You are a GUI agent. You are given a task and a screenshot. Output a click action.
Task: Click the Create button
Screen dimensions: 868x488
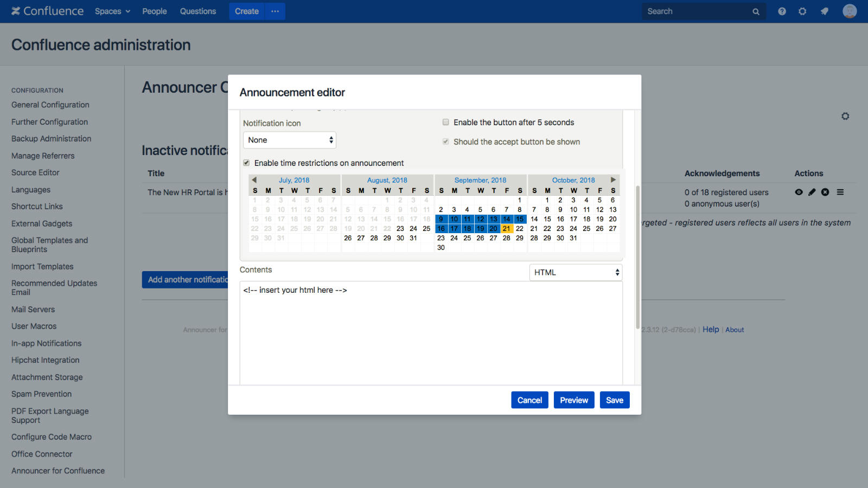pyautogui.click(x=247, y=11)
